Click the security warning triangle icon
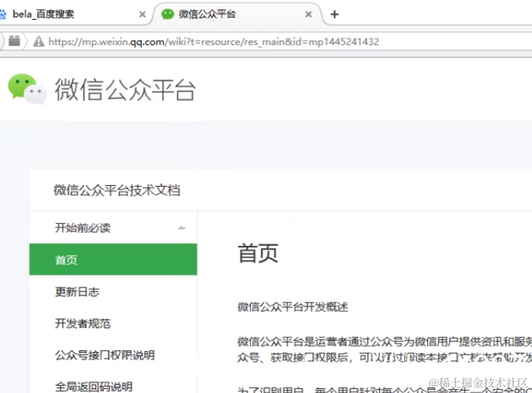The width and height of the screenshot is (532, 393). (x=39, y=42)
